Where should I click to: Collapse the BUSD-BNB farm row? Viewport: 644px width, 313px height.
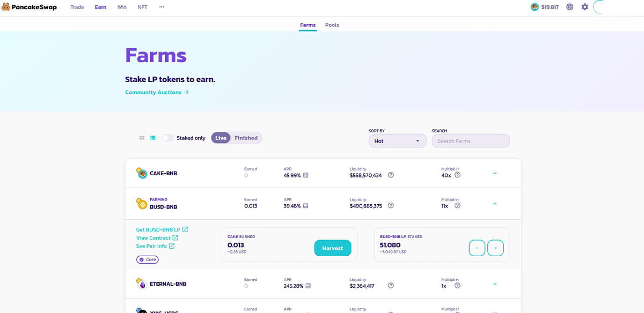click(495, 204)
